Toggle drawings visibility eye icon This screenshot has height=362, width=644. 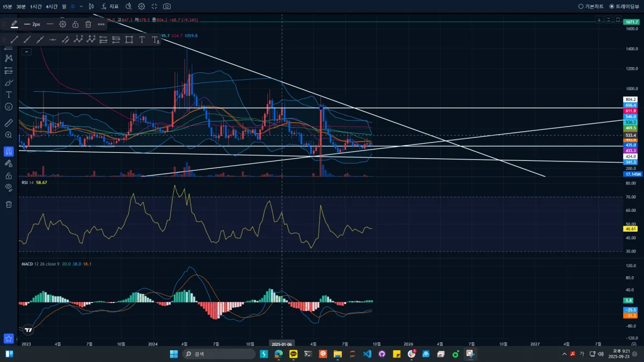pos(9,187)
